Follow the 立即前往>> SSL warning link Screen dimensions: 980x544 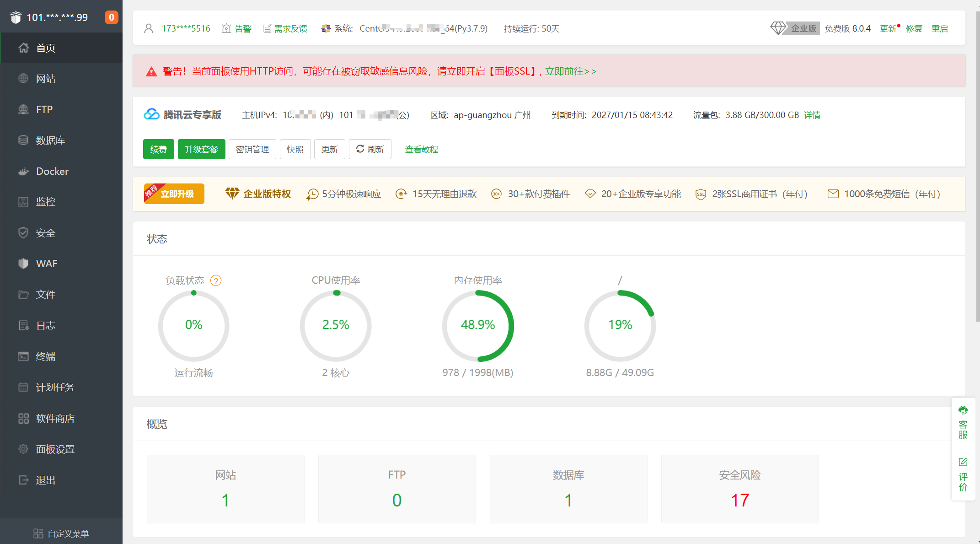pyautogui.click(x=570, y=71)
